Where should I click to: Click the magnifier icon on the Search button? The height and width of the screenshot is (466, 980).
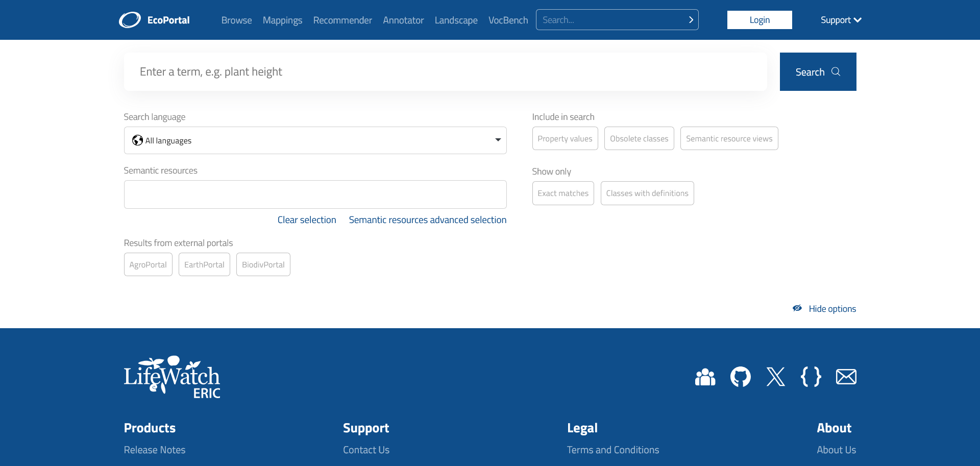coord(836,71)
